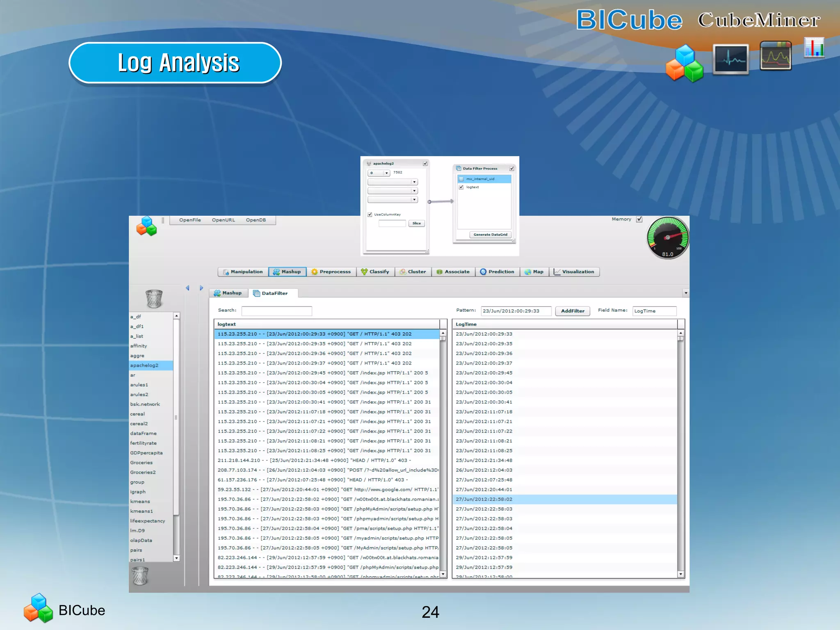Select olapData in the dataset list
This screenshot has width=840, height=630.
[x=151, y=540]
